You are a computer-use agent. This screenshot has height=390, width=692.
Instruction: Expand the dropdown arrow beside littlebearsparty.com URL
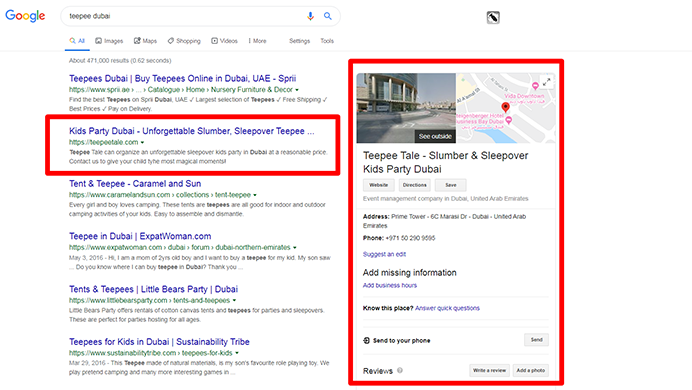click(234, 300)
